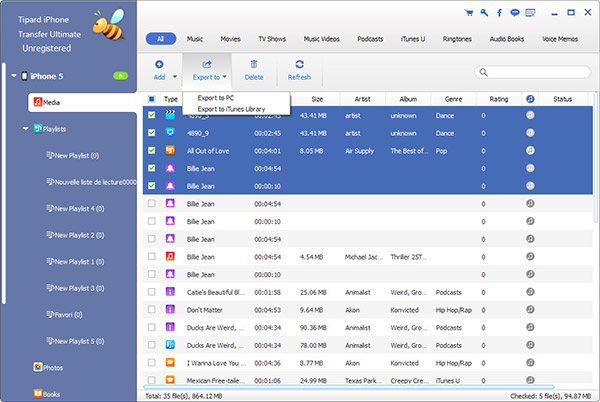Screen dimensions: 600x402
Task: Click the Add plus icon
Action: [159, 64]
